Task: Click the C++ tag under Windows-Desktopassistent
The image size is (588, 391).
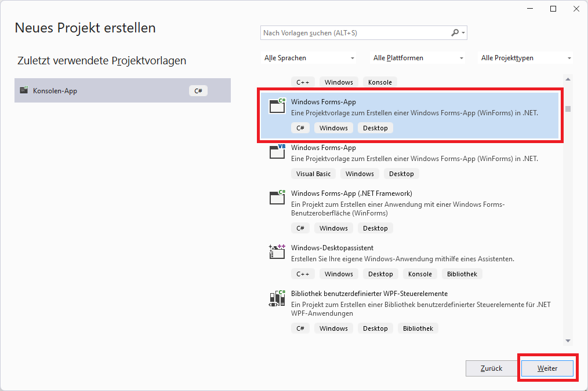Action: 303,274
